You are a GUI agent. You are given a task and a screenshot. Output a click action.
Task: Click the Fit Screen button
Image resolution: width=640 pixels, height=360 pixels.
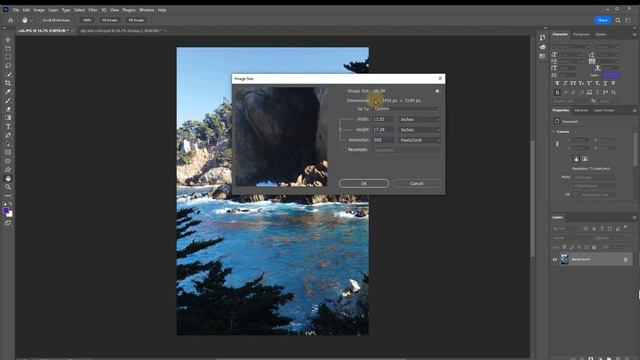110,20
